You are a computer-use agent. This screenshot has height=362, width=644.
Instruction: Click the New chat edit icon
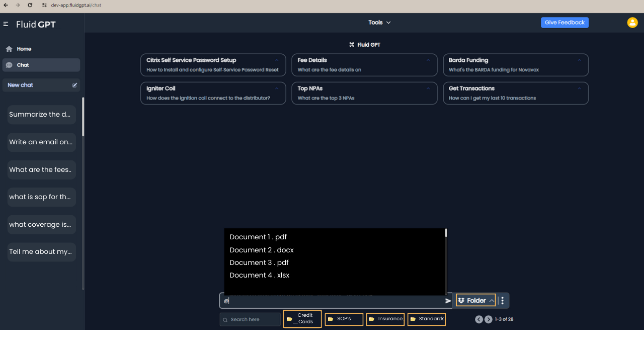(x=74, y=85)
